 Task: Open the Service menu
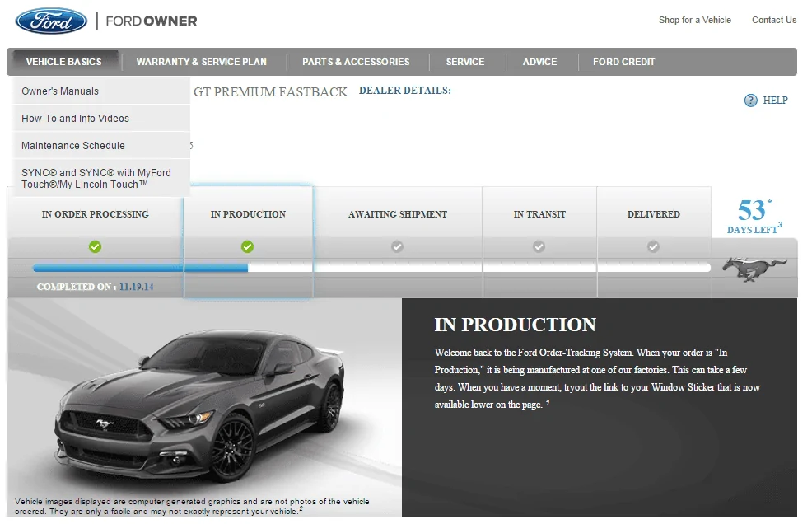[465, 62]
